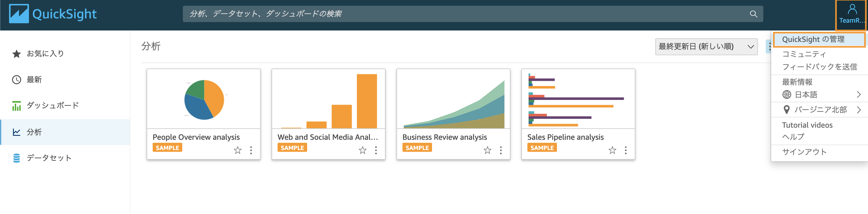868x214 pixels.
Task: Open 最新 recent items in sidebar
Action: tap(34, 80)
